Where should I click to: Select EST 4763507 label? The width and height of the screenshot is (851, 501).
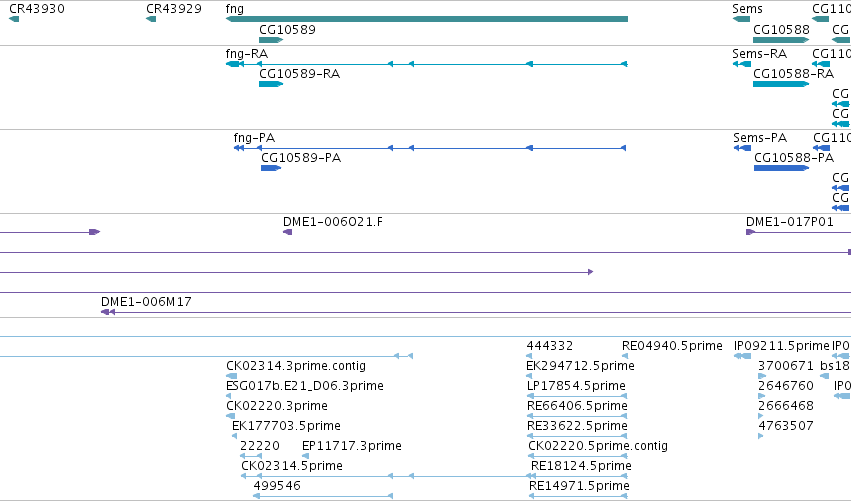pyautogui.click(x=786, y=426)
